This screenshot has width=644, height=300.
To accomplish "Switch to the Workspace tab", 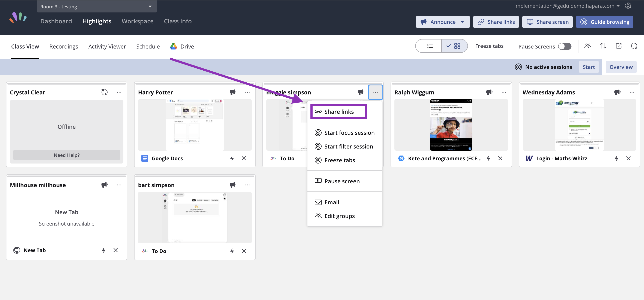I will (138, 21).
